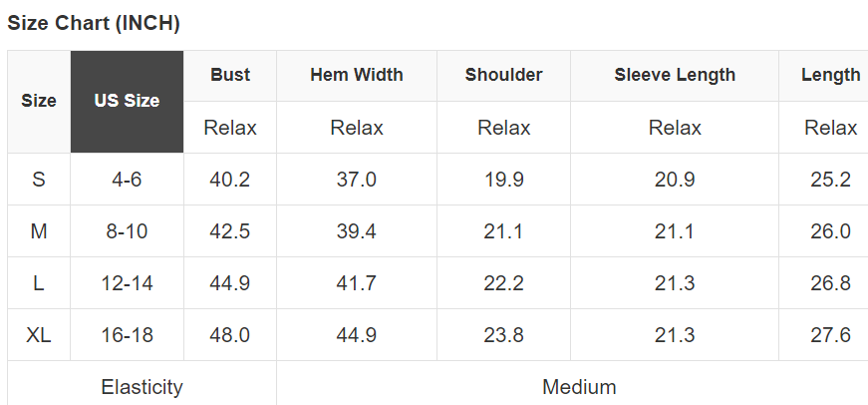Click US size 4-6 cell
The image size is (868, 405).
click(x=127, y=180)
